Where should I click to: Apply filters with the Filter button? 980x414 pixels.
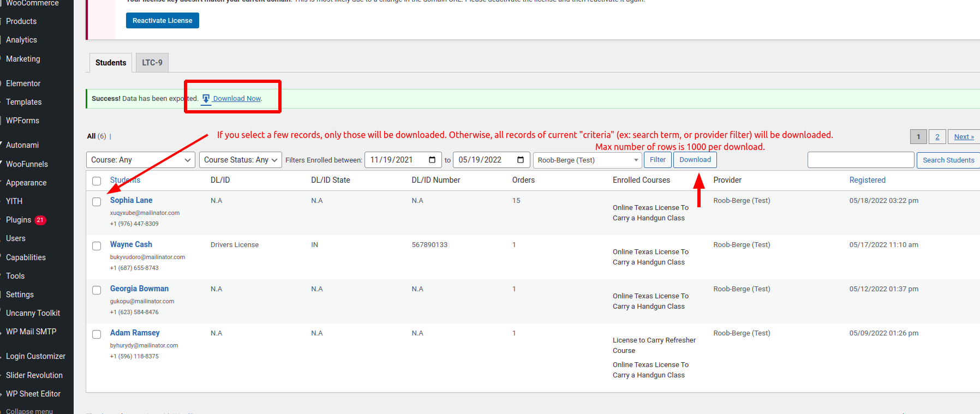(658, 160)
